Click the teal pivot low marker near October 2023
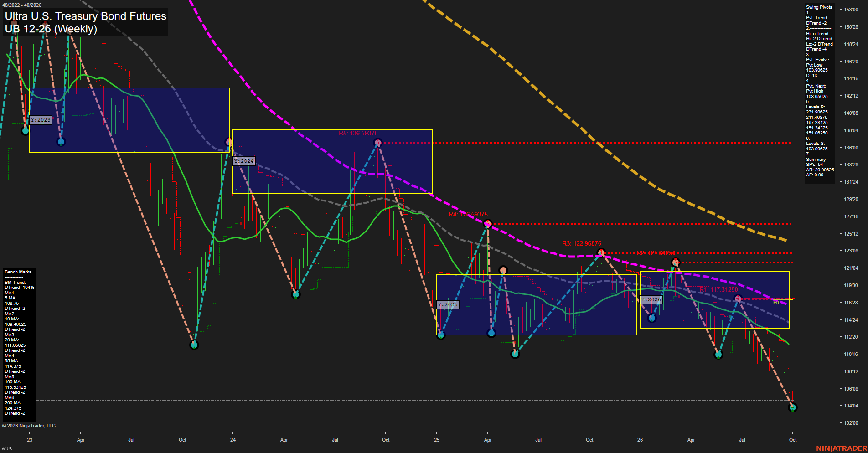 pos(194,345)
